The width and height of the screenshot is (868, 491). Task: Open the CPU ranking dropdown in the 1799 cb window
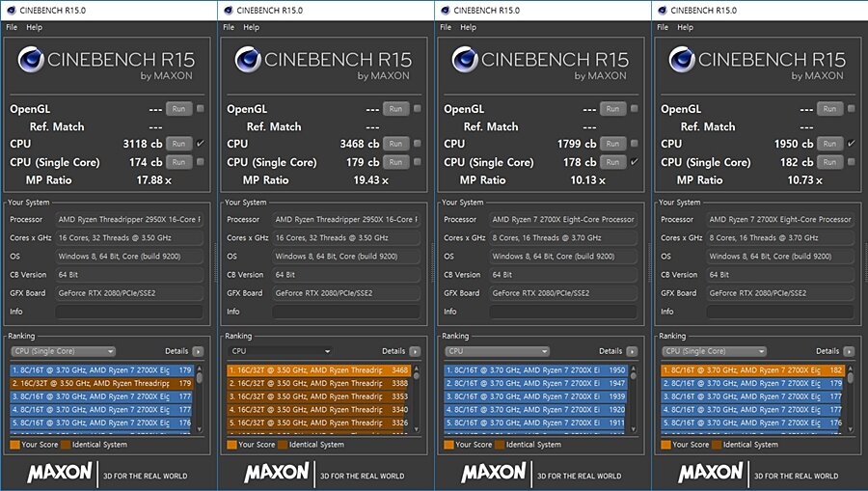(x=497, y=351)
